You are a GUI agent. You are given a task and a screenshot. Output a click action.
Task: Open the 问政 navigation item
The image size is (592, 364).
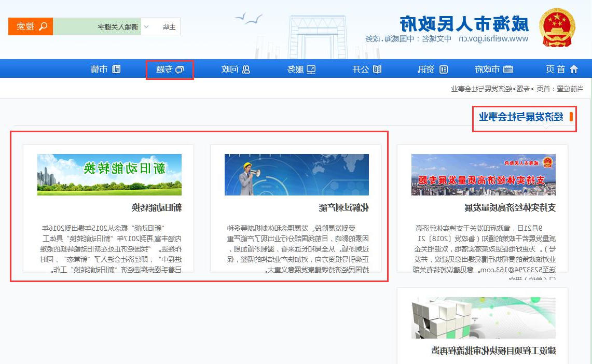[x=236, y=69]
